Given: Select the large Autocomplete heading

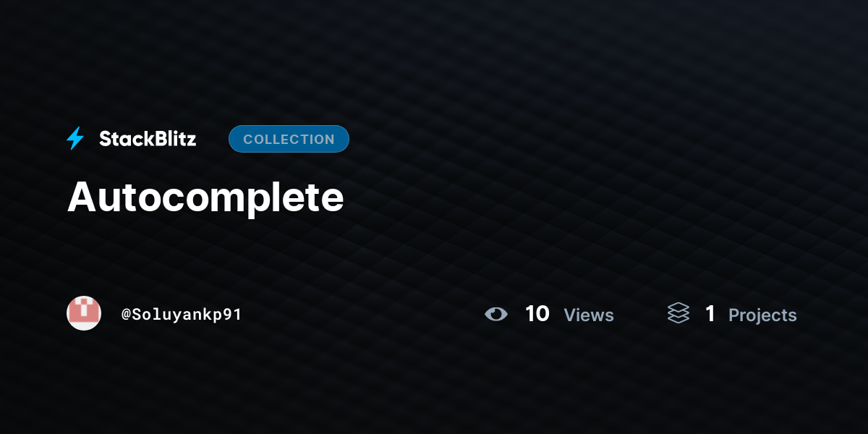Looking at the screenshot, I should (x=205, y=197).
